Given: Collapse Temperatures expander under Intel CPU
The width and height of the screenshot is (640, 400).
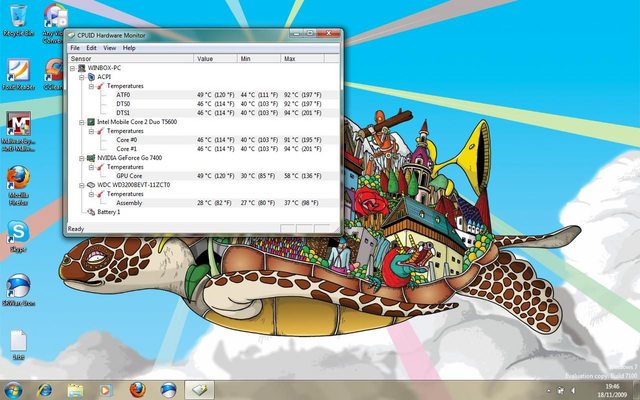Looking at the screenshot, I should [91, 131].
